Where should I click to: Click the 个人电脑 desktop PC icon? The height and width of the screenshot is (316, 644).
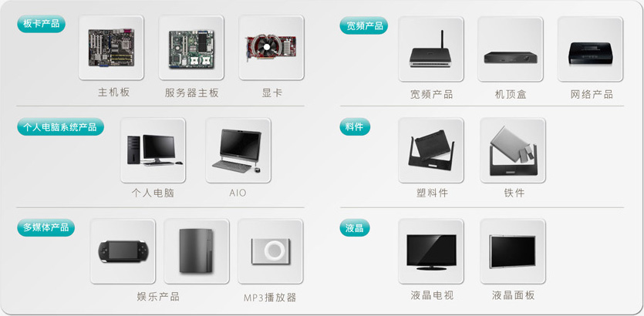pos(153,150)
